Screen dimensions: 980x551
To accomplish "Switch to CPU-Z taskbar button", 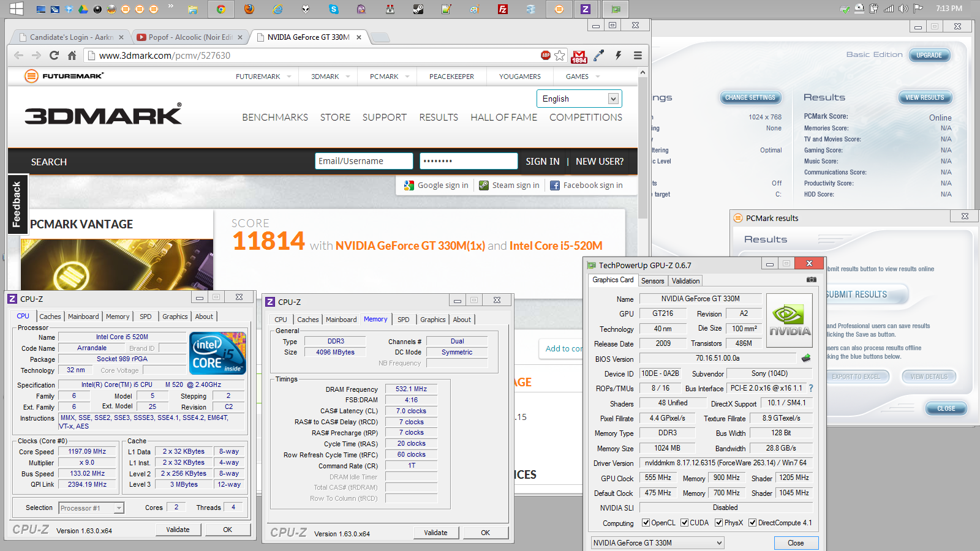I will [586, 9].
